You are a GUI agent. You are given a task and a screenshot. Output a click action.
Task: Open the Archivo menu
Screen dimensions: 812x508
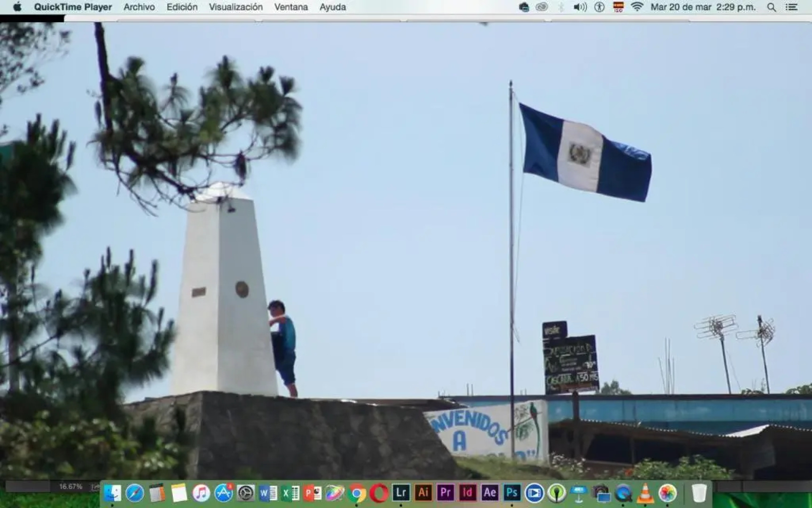139,7
